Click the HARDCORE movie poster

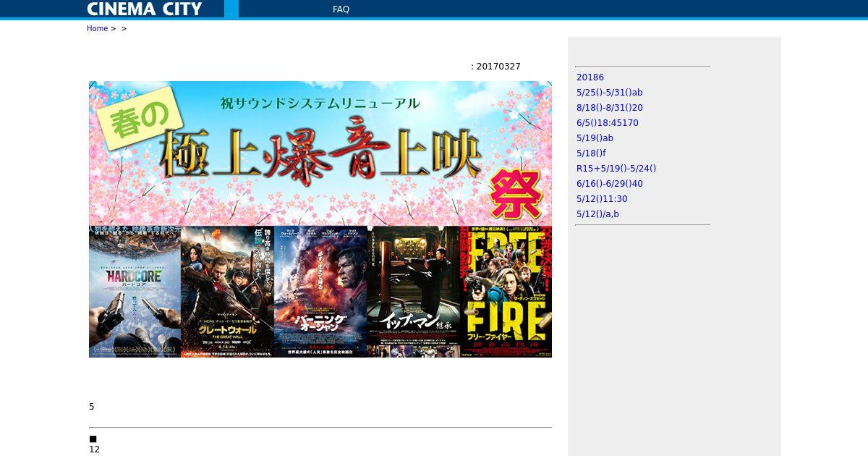click(x=135, y=292)
